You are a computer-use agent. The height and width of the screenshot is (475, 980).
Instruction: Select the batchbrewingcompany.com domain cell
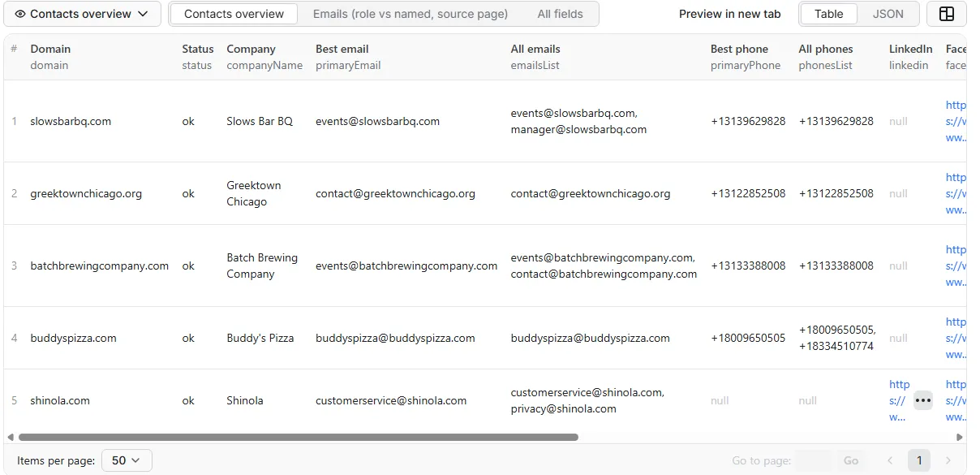coord(100,266)
